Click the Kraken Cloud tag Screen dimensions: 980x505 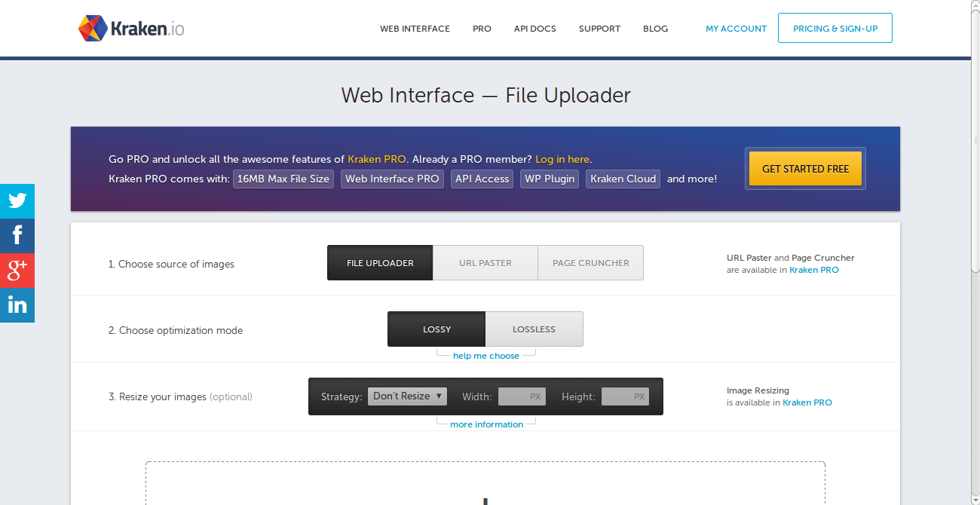tap(624, 179)
